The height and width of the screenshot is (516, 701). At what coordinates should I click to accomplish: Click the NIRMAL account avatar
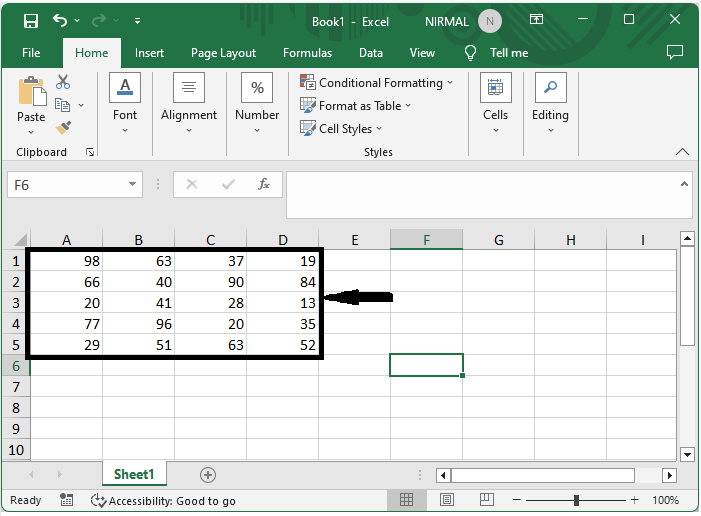[490, 21]
